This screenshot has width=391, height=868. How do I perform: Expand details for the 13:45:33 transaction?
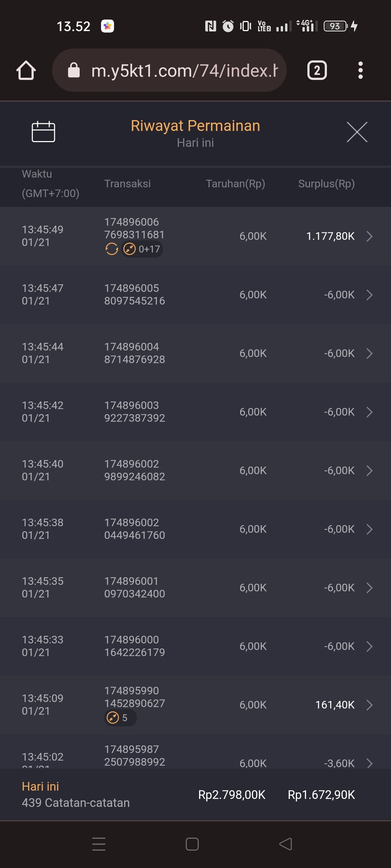tap(369, 646)
